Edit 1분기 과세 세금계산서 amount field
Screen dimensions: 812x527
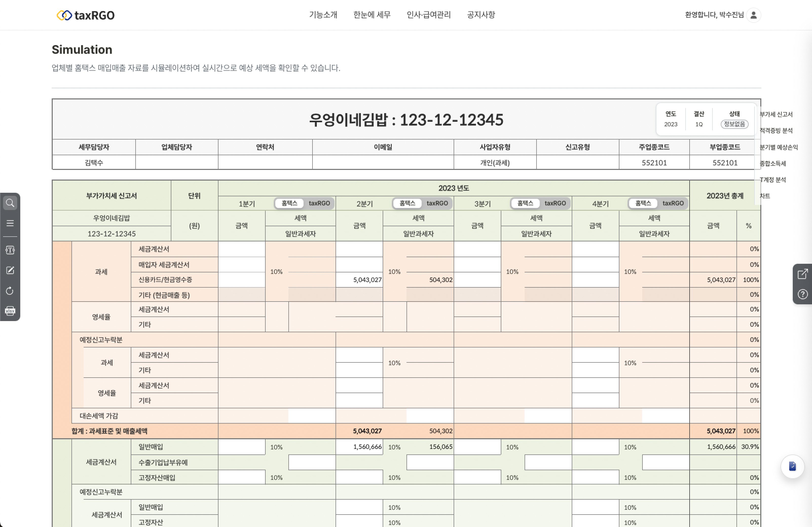[x=242, y=249]
